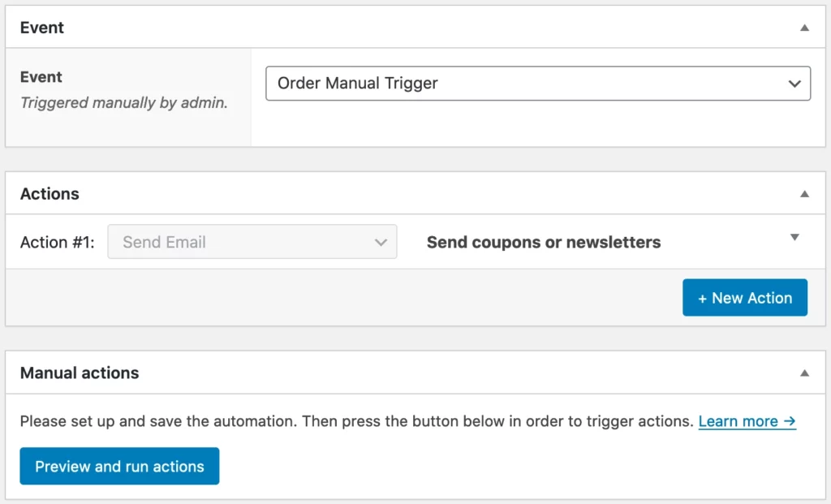This screenshot has width=831, height=504.
Task: Click the Manual actions section title
Action: pyautogui.click(x=78, y=373)
